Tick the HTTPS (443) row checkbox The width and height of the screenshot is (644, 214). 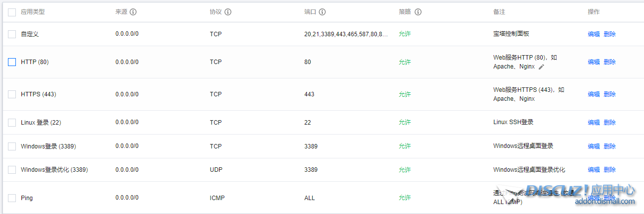click(12, 94)
